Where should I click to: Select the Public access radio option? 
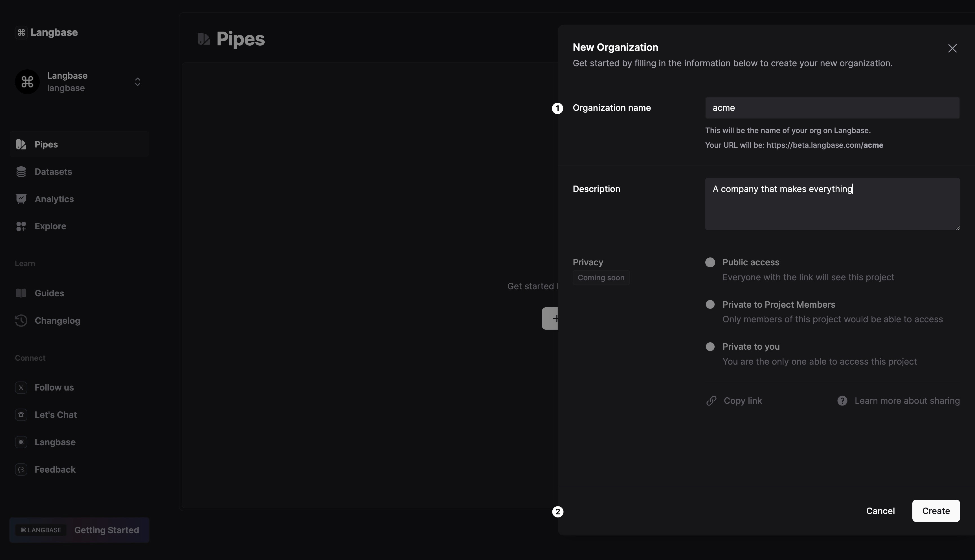click(710, 262)
